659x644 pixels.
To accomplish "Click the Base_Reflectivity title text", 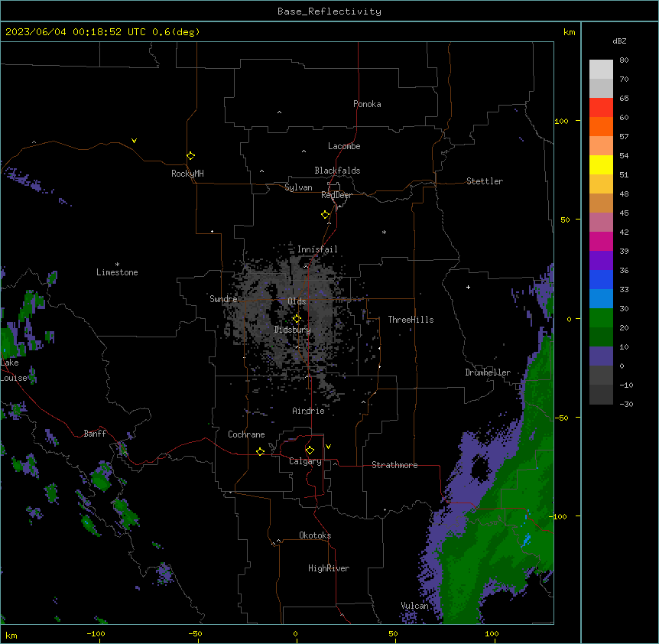I will pos(329,11).
